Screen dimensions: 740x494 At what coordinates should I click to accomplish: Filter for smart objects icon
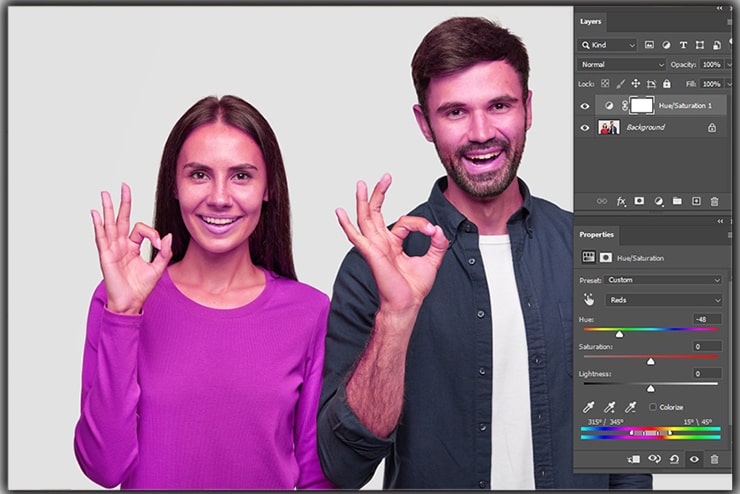tap(716, 45)
